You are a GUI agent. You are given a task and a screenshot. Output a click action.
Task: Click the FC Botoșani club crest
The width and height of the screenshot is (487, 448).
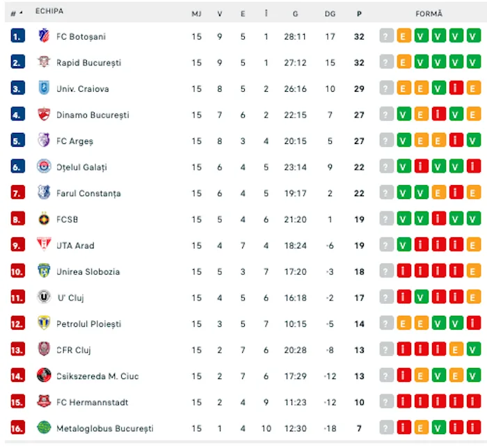pyautogui.click(x=44, y=36)
